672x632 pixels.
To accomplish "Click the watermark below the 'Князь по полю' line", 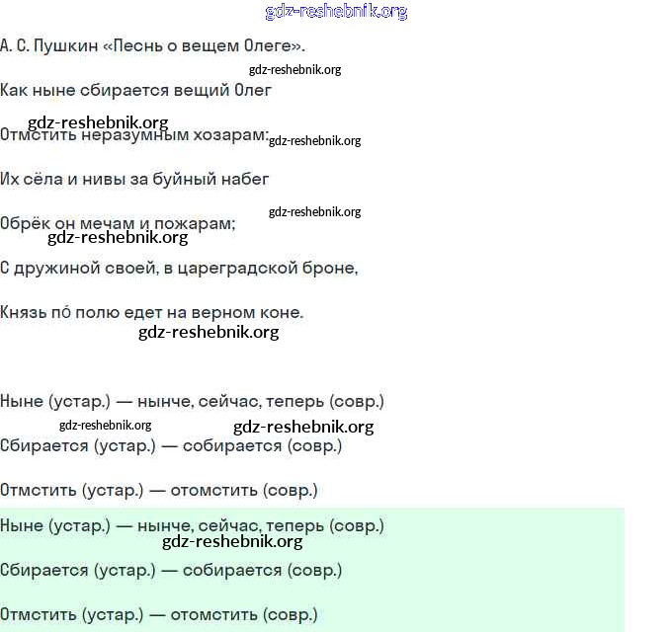I will pos(209,332).
